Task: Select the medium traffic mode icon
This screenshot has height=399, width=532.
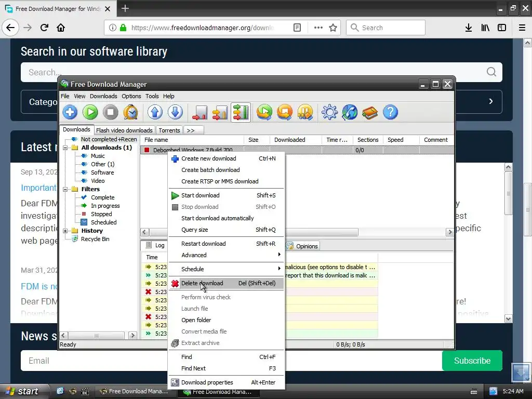Action: tap(220, 112)
